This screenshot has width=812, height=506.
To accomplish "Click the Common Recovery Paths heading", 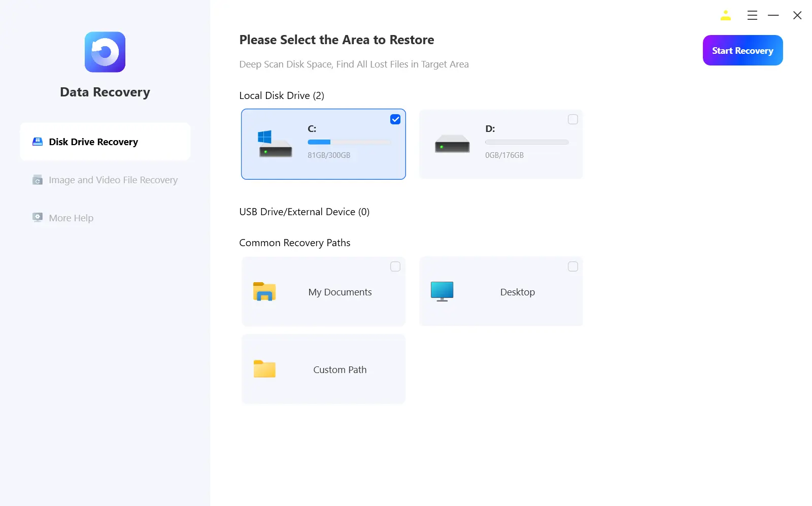I will pos(295,243).
